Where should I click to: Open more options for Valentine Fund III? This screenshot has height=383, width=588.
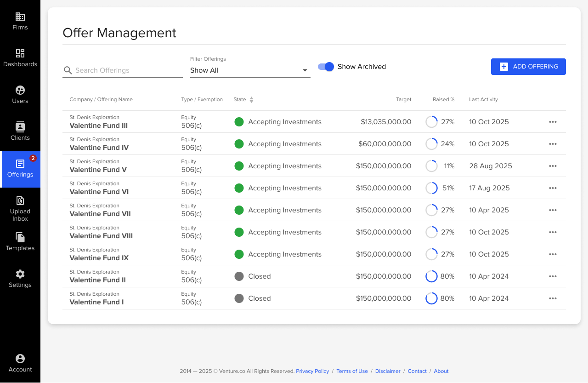click(x=553, y=122)
